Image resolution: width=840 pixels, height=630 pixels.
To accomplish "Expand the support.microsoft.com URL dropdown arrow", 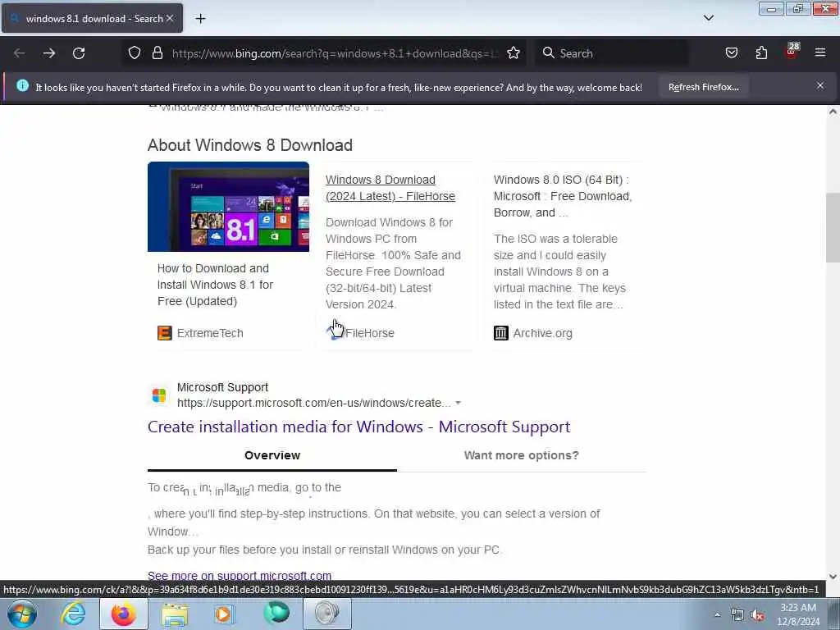I will click(x=458, y=403).
